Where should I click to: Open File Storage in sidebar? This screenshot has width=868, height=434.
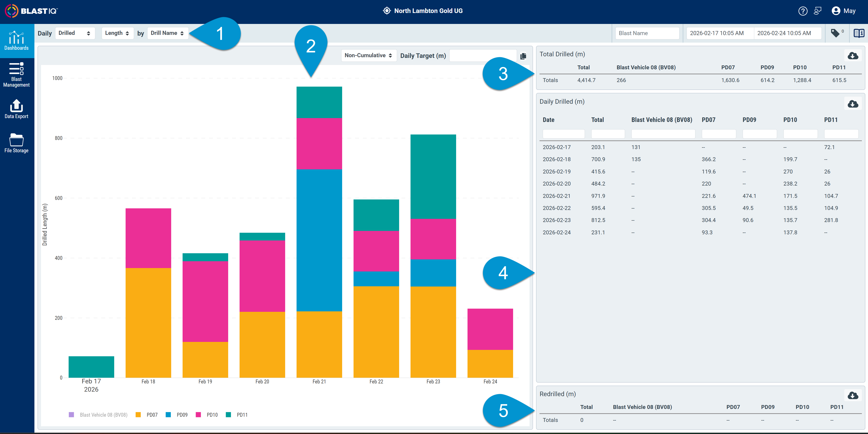(x=16, y=143)
